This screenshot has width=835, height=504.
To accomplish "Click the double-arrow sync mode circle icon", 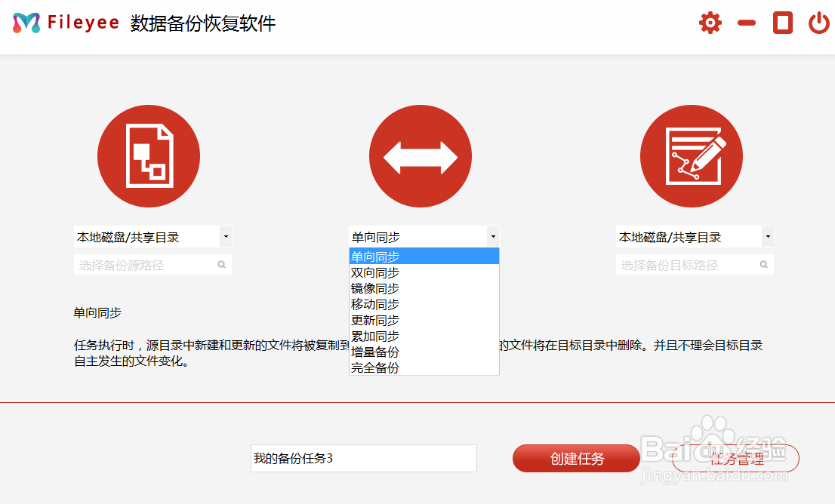I will click(x=421, y=156).
